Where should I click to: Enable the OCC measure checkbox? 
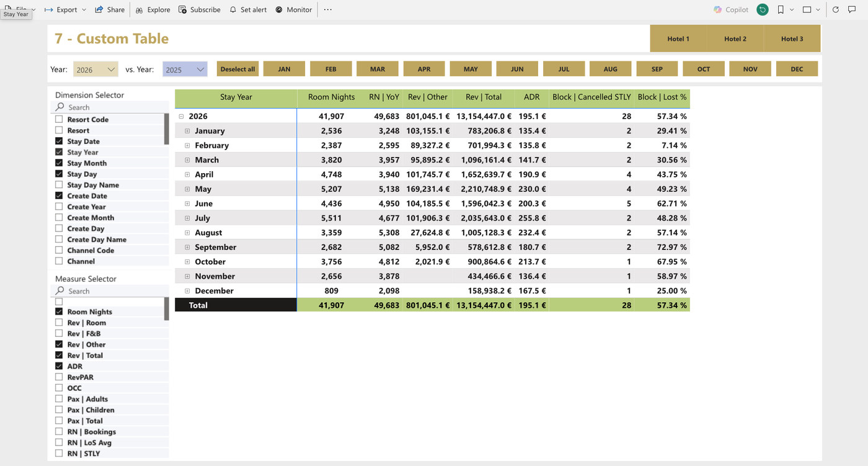(x=59, y=388)
